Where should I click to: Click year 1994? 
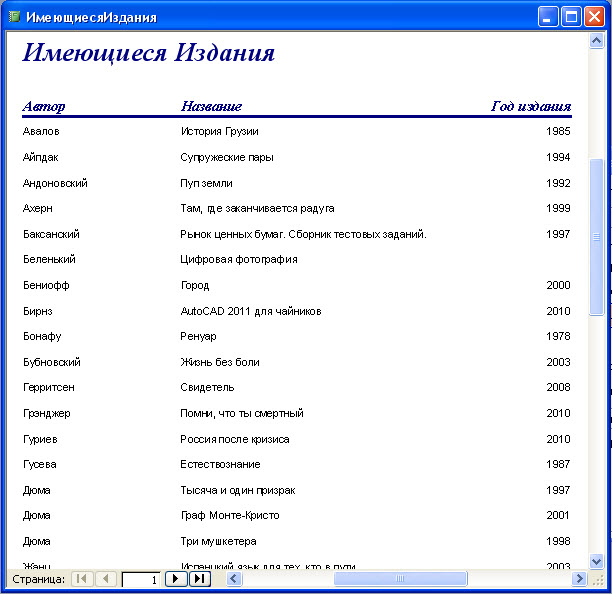558,157
